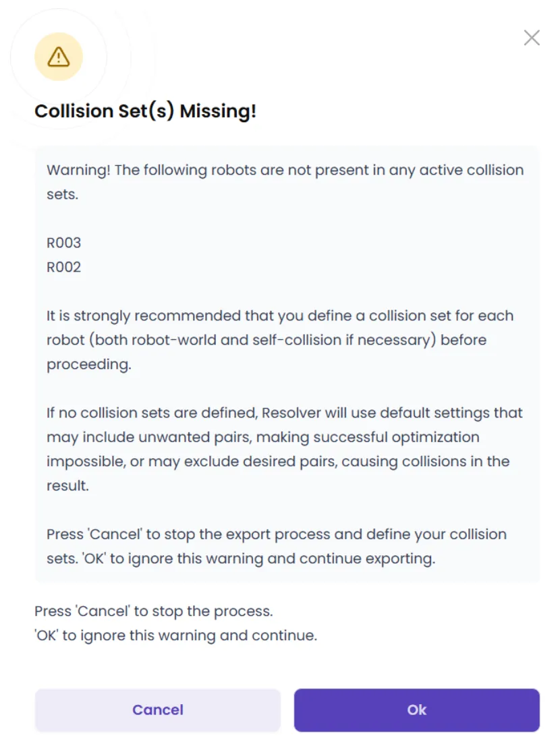Screen dimensions: 560x740
Task: Click the 'Warning! The following robots' sentence
Action: pyautogui.click(x=285, y=182)
